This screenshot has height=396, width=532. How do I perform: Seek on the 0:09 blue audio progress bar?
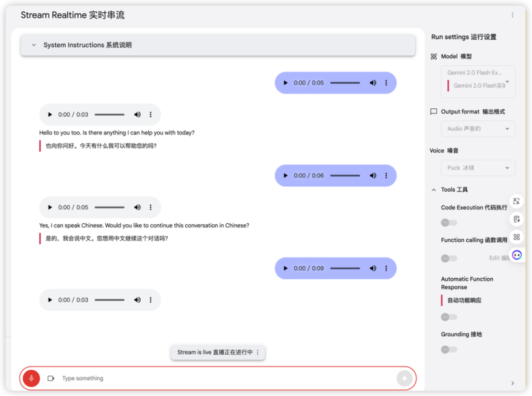pos(345,268)
